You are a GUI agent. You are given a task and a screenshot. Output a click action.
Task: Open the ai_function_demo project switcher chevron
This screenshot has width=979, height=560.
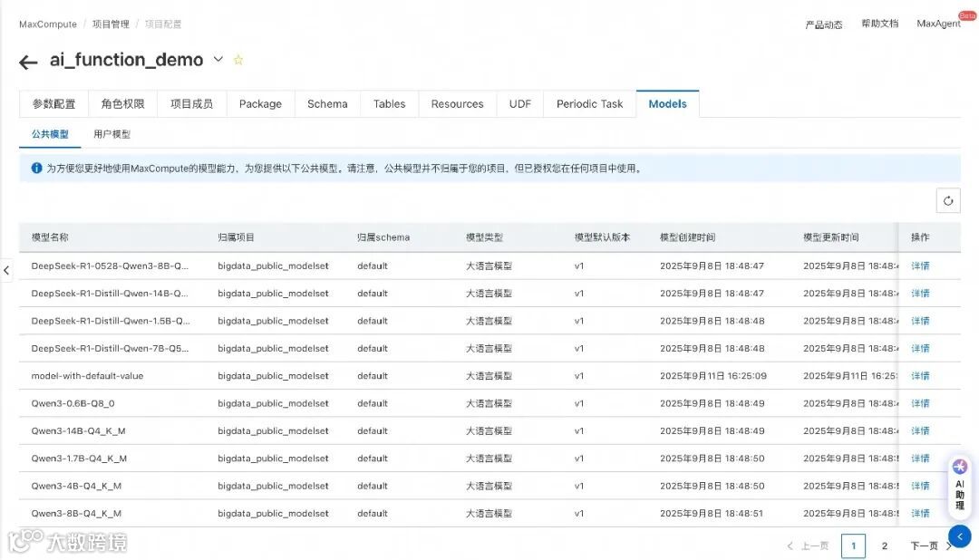[x=218, y=59]
